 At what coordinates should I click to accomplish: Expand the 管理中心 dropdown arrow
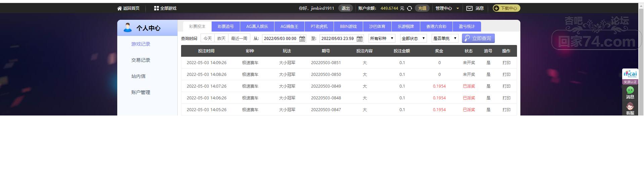(x=458, y=9)
